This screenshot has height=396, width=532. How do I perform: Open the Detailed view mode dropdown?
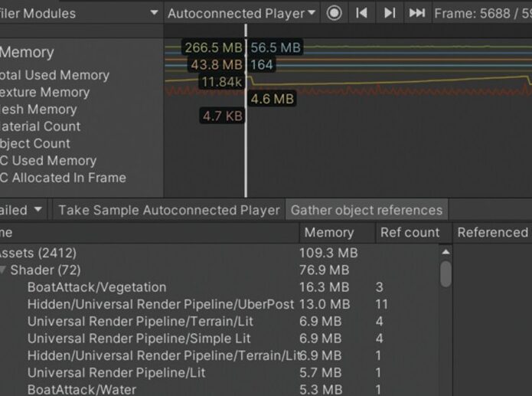tap(24, 210)
